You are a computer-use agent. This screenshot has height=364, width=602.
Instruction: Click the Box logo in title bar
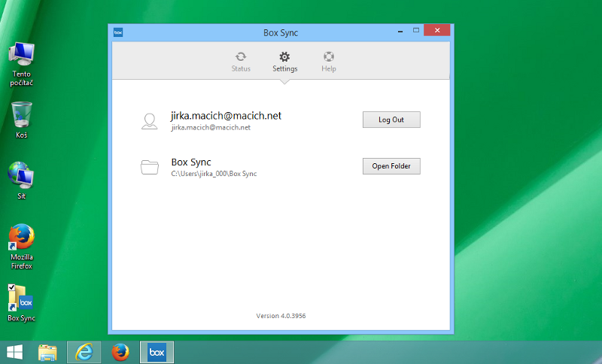click(x=118, y=32)
